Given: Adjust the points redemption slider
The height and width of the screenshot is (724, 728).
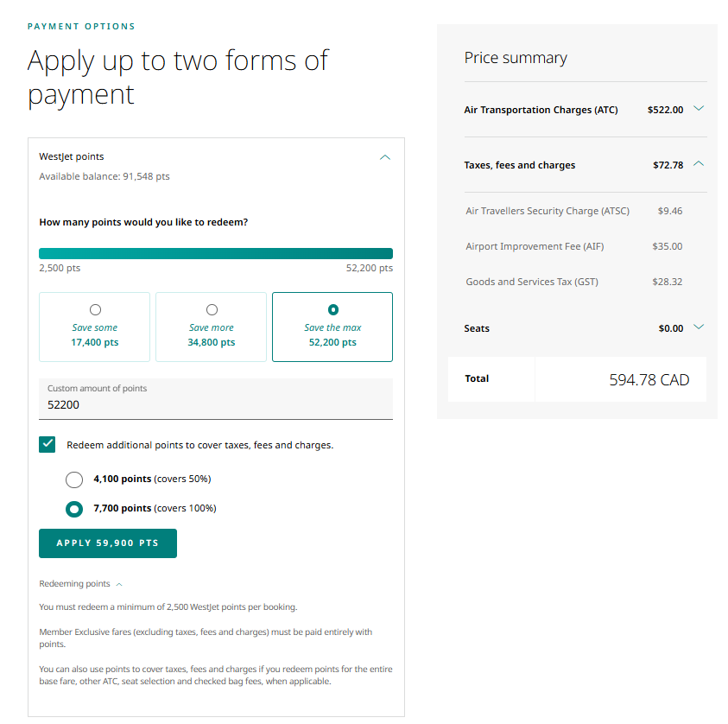Looking at the screenshot, I should 216,252.
